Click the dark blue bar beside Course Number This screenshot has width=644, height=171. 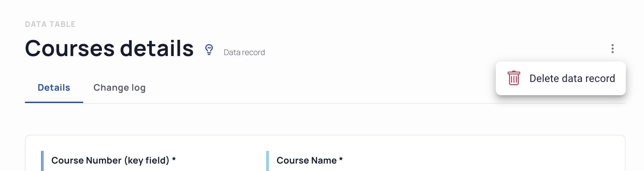(x=42, y=161)
